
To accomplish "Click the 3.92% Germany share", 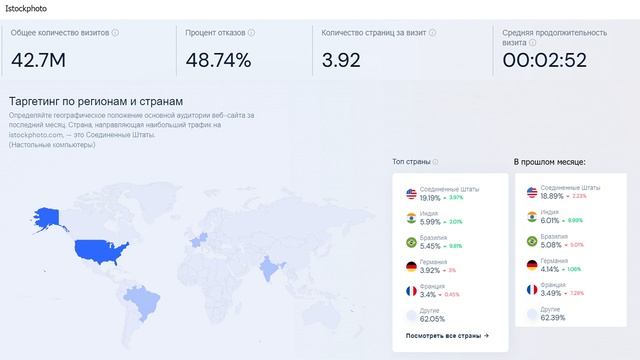I will click(430, 270).
